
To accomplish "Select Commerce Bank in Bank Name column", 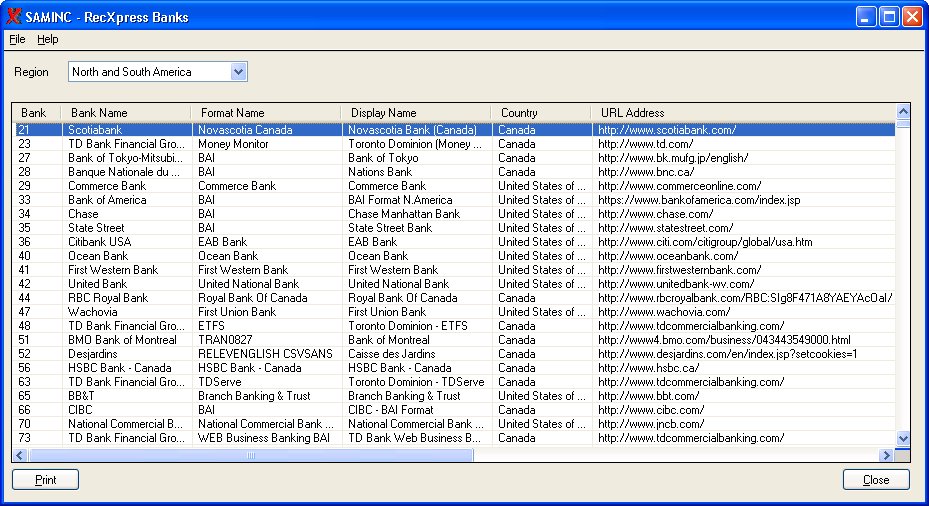I will (x=107, y=186).
